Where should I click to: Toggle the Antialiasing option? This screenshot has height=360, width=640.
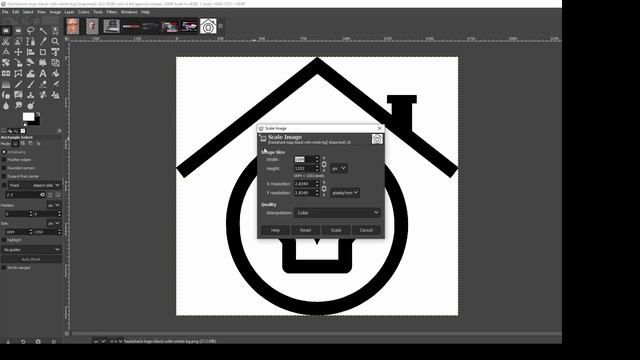(x=4, y=152)
